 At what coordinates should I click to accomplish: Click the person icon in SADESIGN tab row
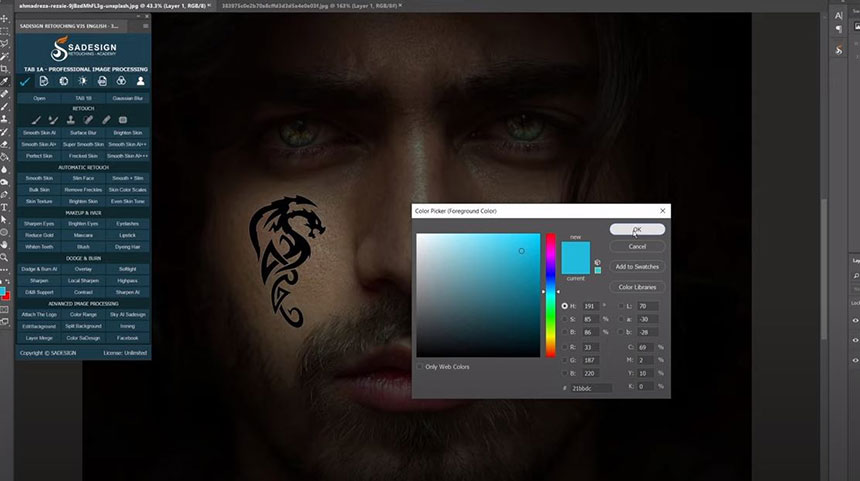click(x=140, y=81)
